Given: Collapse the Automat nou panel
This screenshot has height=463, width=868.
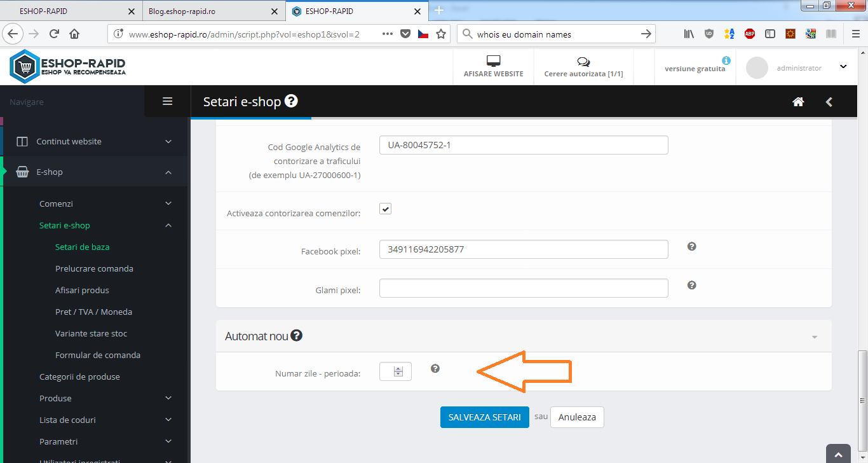Looking at the screenshot, I should click(815, 337).
